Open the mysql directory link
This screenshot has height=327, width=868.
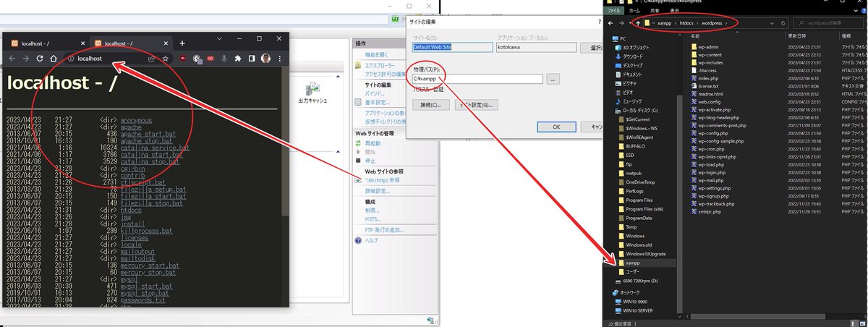[129, 280]
